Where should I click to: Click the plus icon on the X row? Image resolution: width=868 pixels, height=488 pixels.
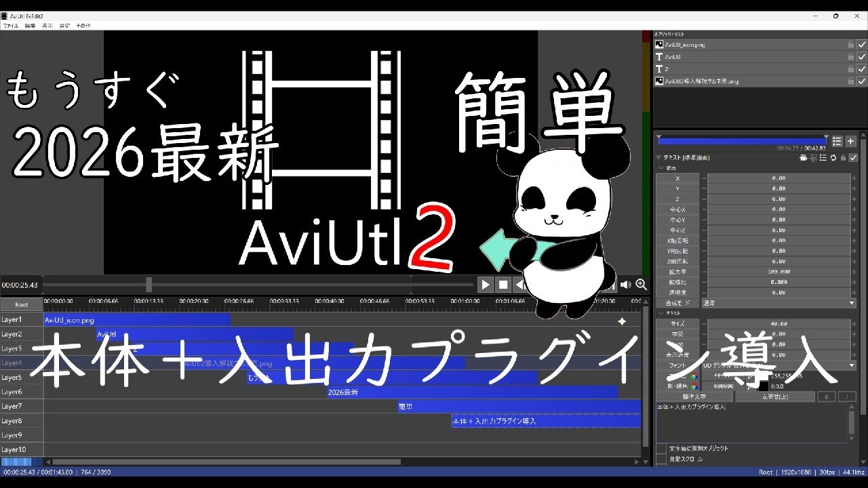pyautogui.click(x=853, y=178)
